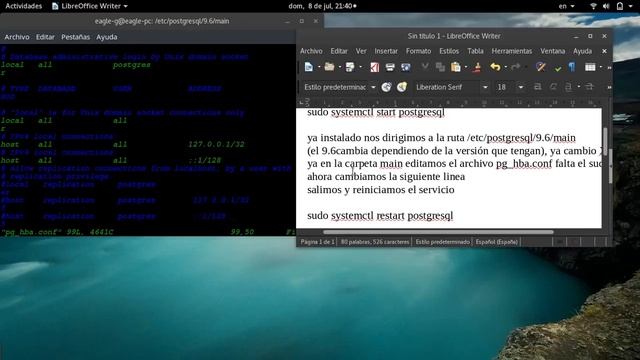Click the Open file folder icon

tap(329, 67)
